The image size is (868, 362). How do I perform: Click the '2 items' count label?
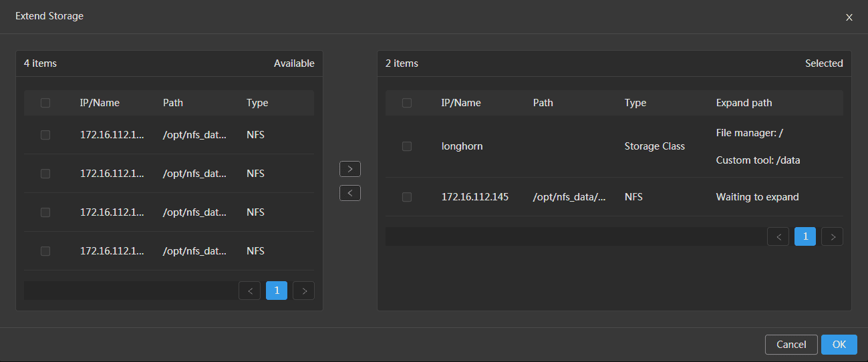402,63
